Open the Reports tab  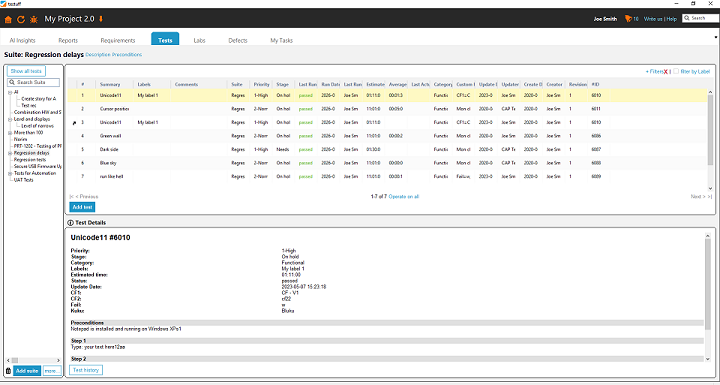click(68, 40)
